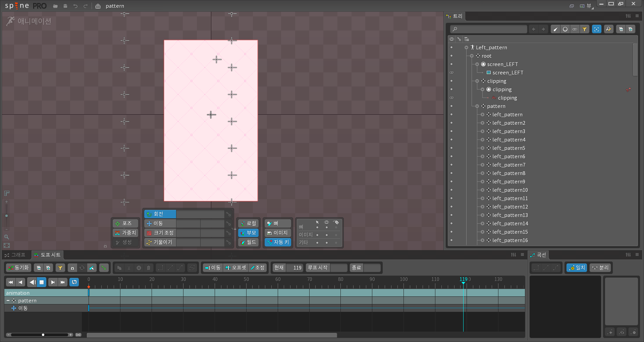The width and height of the screenshot is (644, 342).
Task: Switch to the 그래프 (Graph) tab
Action: coord(15,255)
